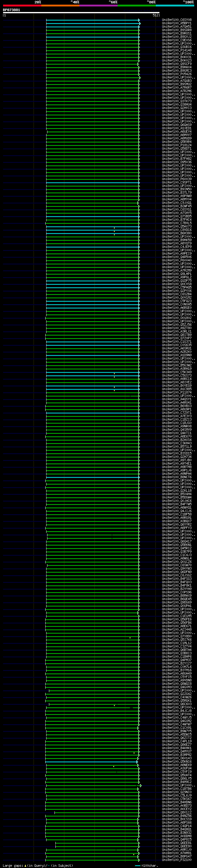Viewport: 197px width, 868px height.
Task: Select hit label UniRef100_A1XED1
Action: pyautogui.click(x=177, y=128)
